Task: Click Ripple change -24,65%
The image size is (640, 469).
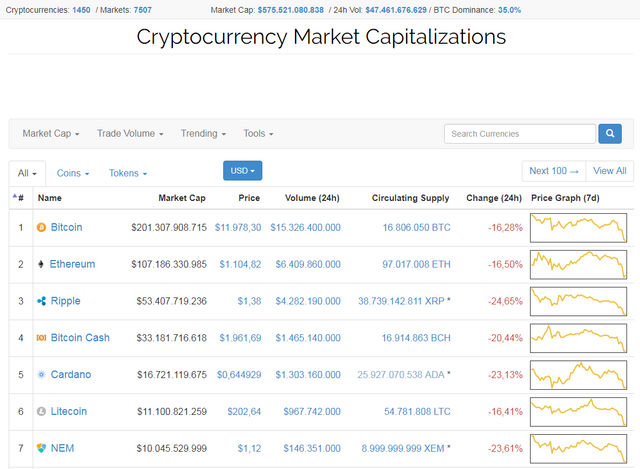Action: [505, 301]
